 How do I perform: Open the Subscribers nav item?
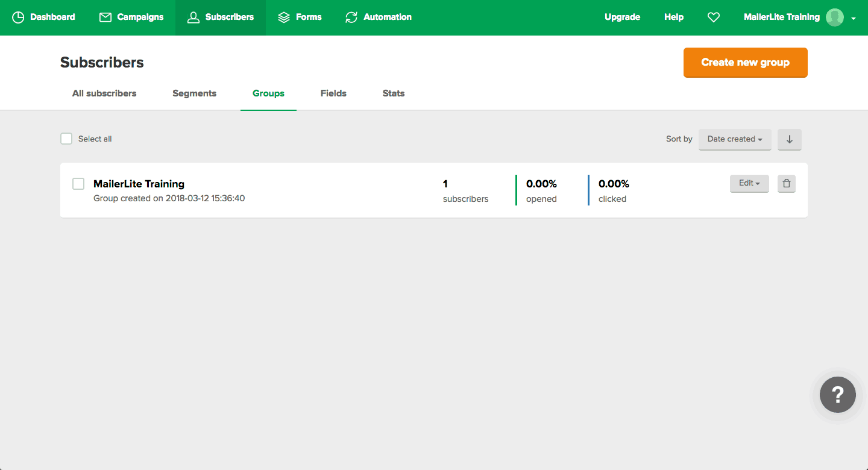(x=221, y=17)
